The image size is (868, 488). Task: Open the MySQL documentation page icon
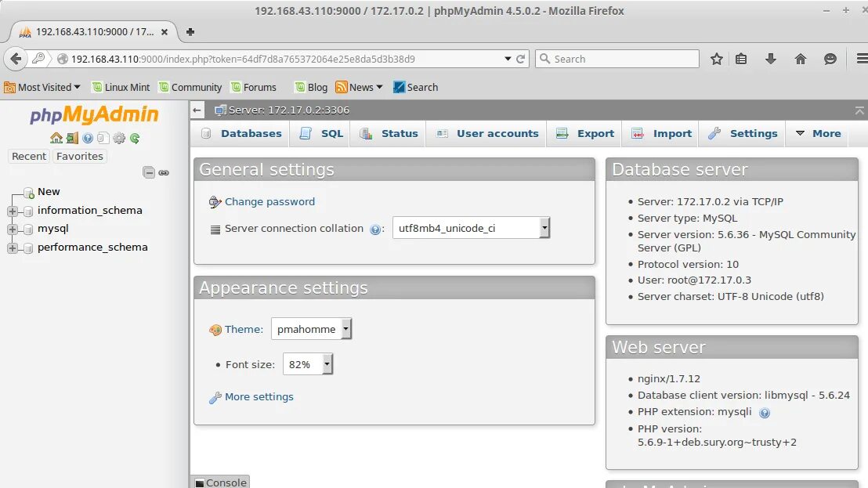click(103, 138)
